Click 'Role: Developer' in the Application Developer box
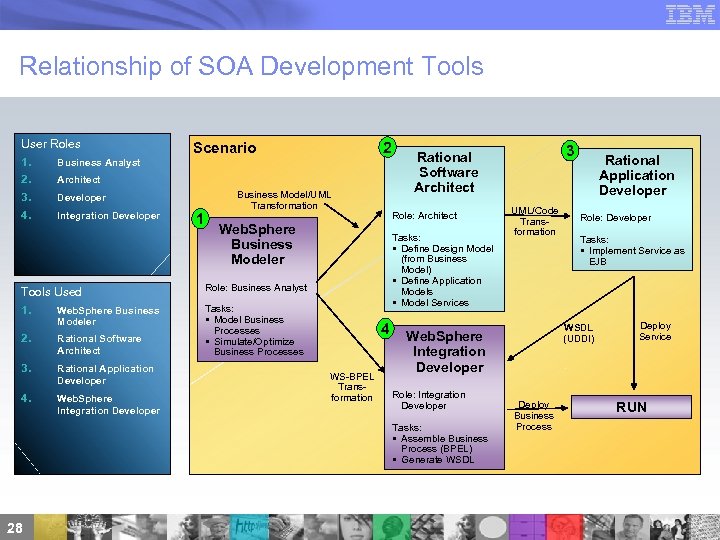This screenshot has height=540, width=720. 615,218
